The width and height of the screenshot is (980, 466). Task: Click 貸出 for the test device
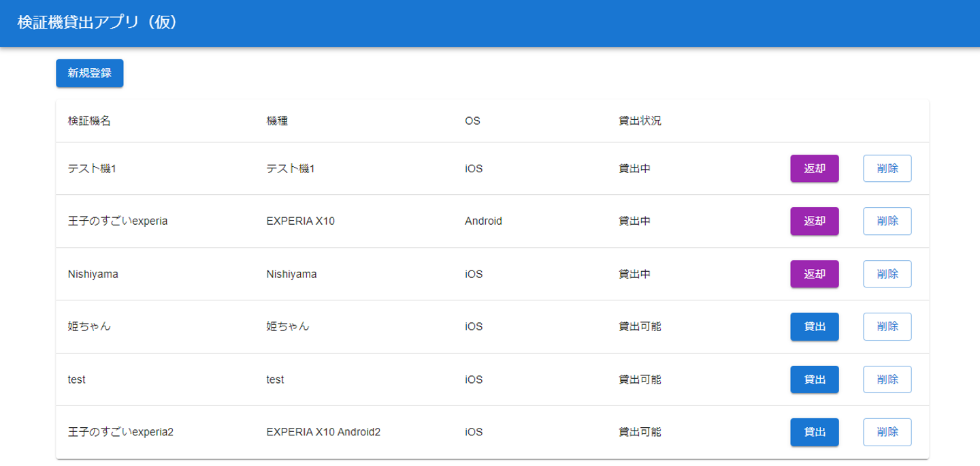coord(815,379)
